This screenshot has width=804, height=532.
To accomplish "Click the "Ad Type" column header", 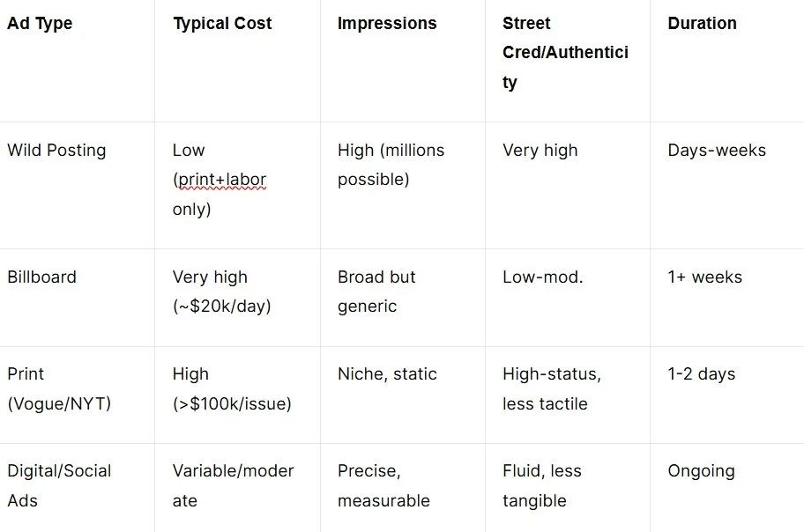I will (x=40, y=24).
